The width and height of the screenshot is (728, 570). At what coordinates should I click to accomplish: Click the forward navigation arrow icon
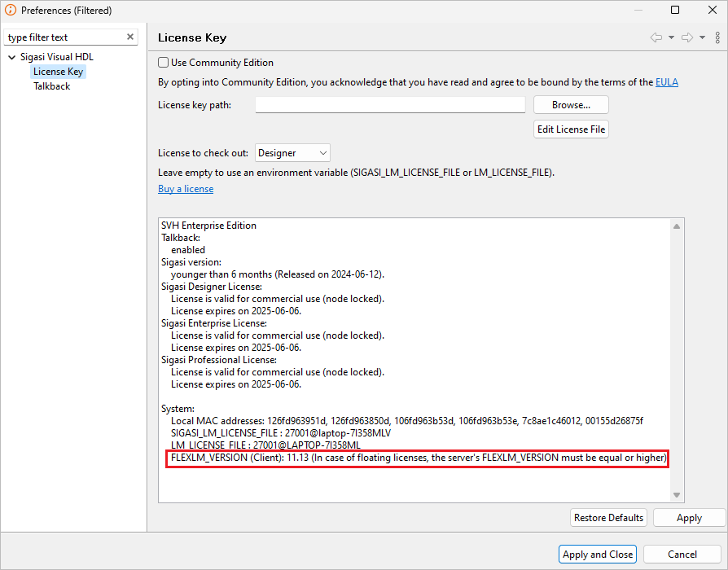coord(687,37)
